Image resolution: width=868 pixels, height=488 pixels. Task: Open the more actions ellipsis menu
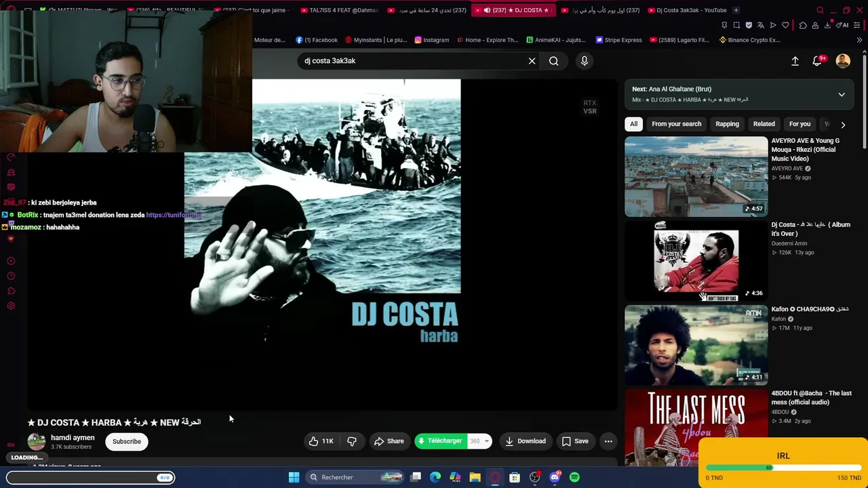point(608,441)
